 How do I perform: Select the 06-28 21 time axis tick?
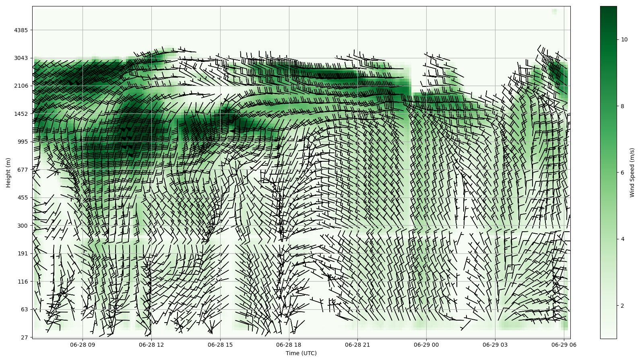(x=357, y=345)
